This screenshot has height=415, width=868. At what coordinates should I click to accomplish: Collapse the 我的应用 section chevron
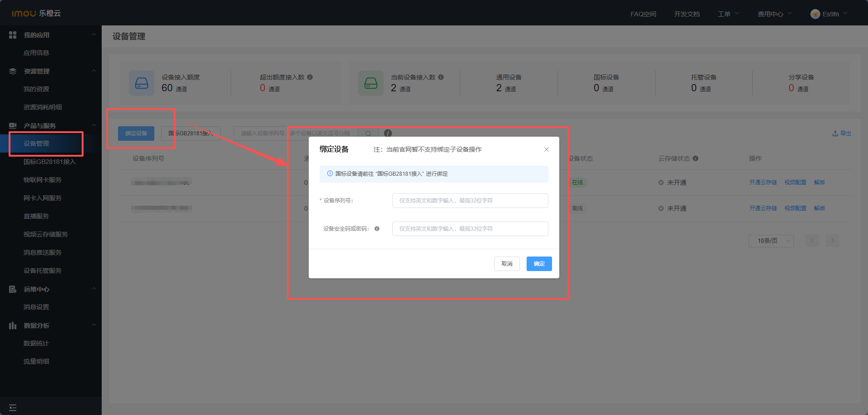coord(94,35)
